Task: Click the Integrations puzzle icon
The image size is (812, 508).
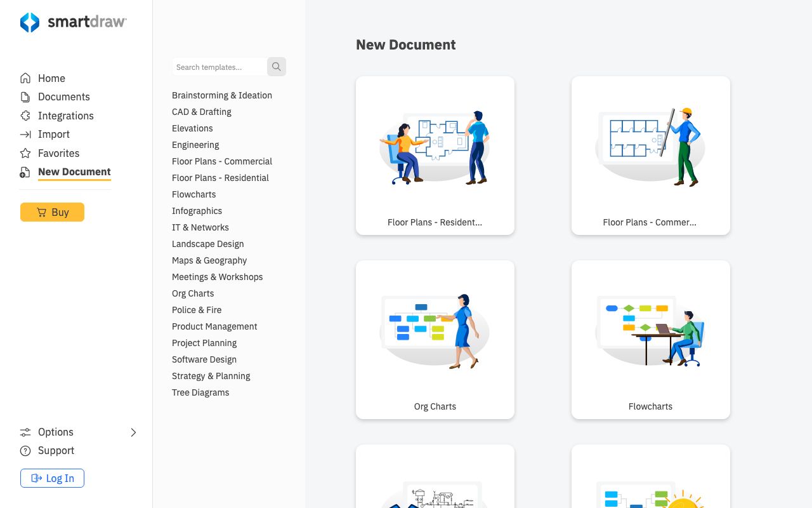Action: pyautogui.click(x=25, y=116)
